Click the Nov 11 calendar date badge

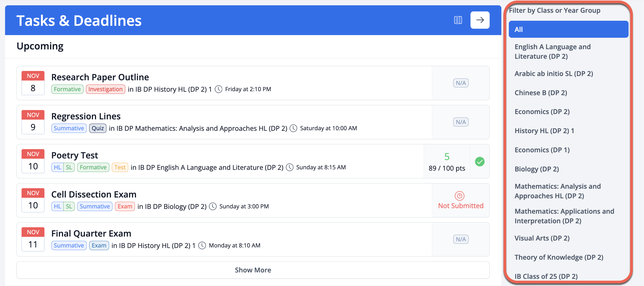tap(33, 239)
